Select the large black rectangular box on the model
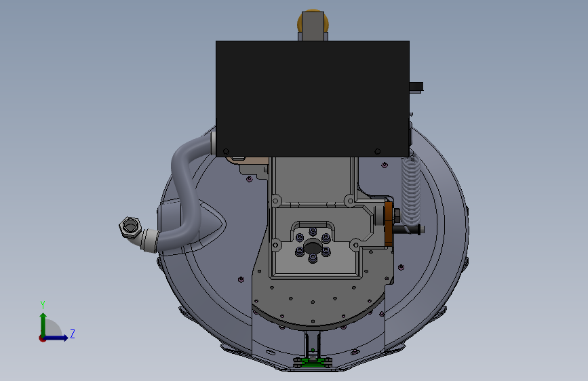 tap(313, 98)
